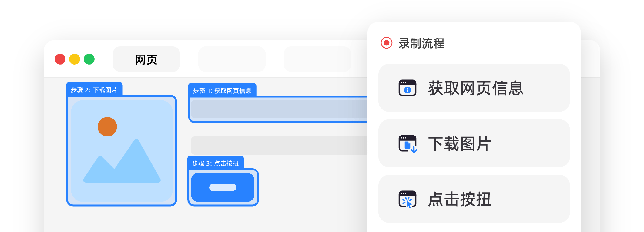The height and width of the screenshot is (232, 644).
Task: Select the 点击按扭 step card
Action: pos(474,199)
